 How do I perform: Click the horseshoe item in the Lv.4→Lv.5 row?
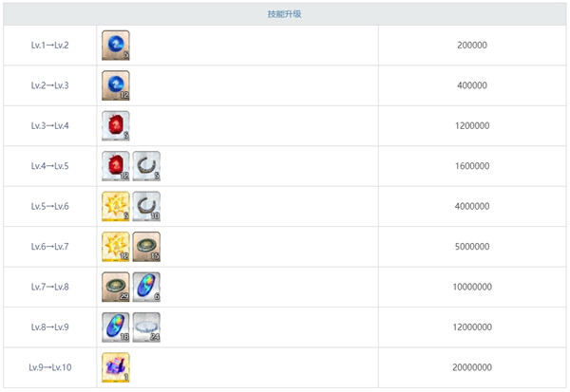[146, 166]
